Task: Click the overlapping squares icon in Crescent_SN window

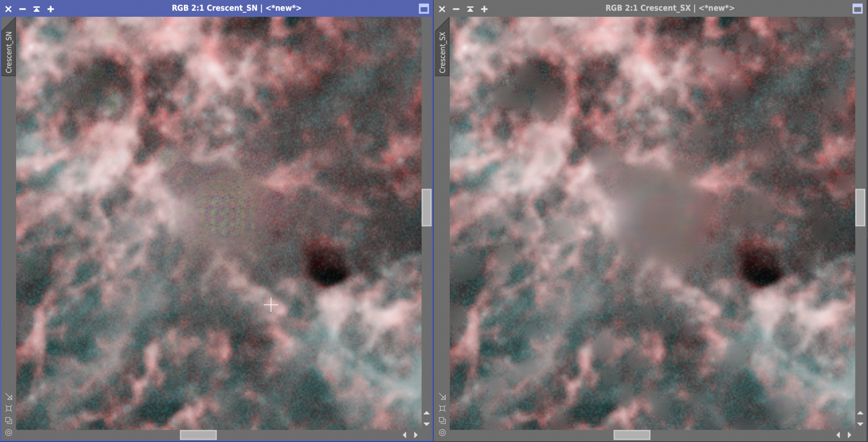Action: point(9,420)
